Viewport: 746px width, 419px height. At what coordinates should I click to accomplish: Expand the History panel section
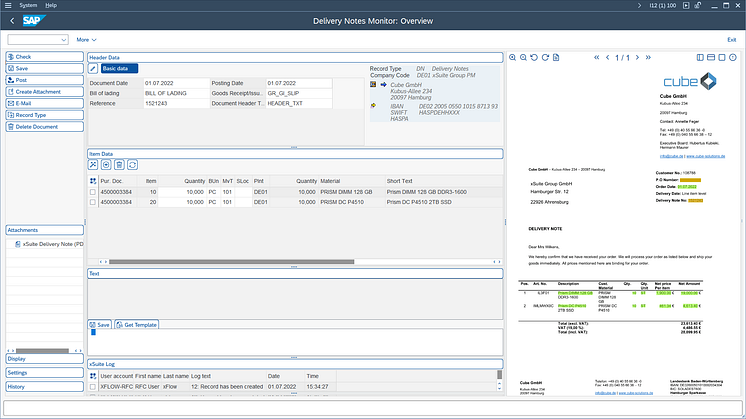[x=43, y=386]
